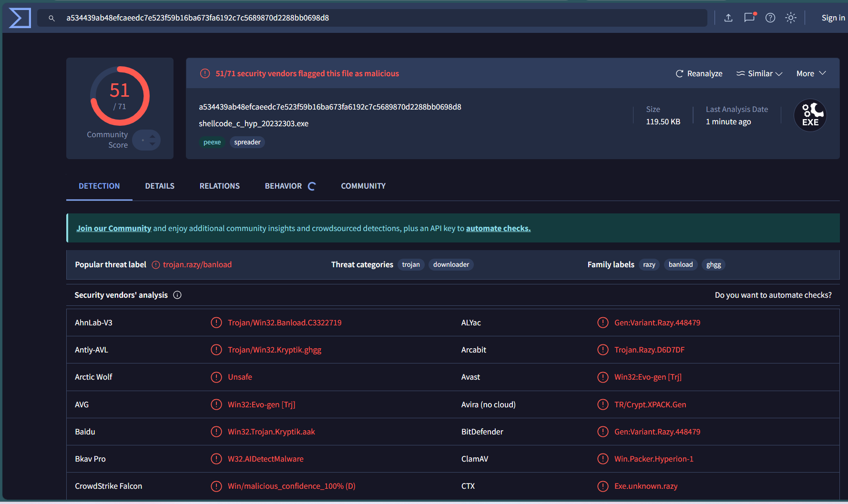Switch to the Community tab

click(363, 186)
